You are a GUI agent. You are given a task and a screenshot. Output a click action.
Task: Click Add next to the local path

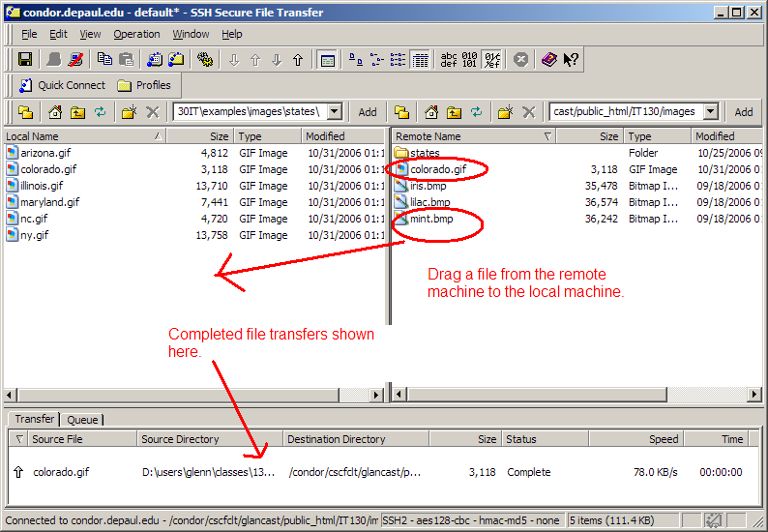[x=368, y=112]
